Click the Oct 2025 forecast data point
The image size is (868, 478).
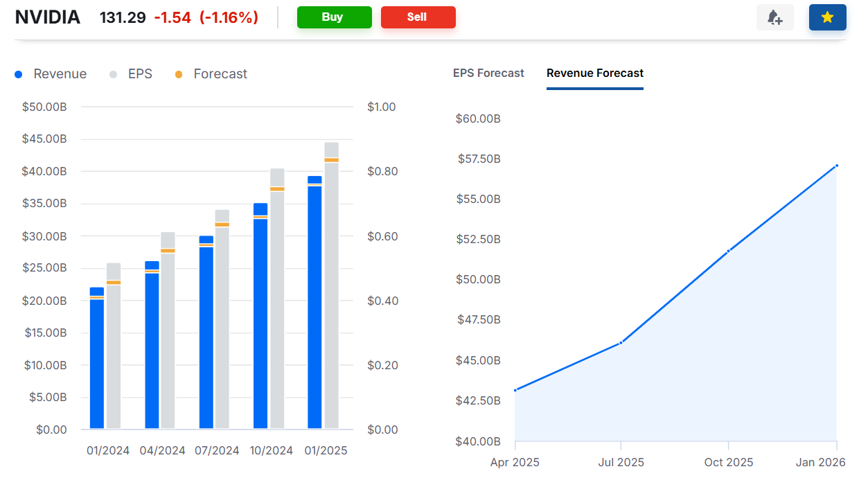coord(729,251)
